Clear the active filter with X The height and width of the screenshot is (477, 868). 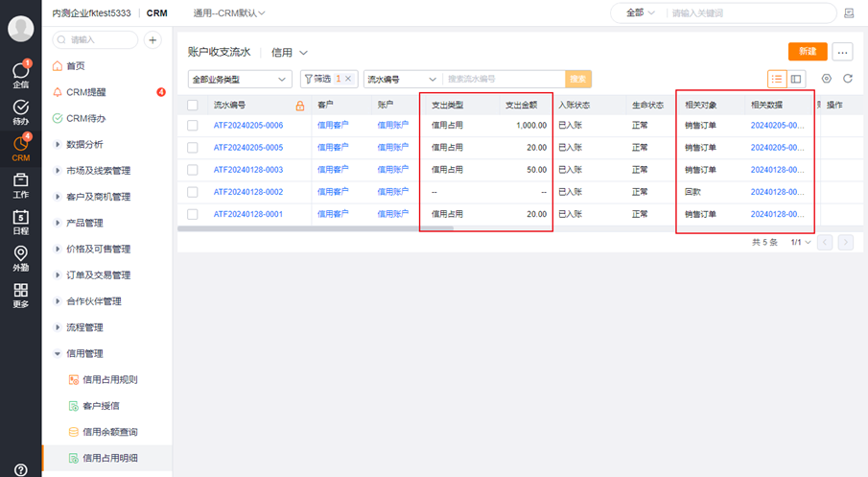(x=348, y=79)
